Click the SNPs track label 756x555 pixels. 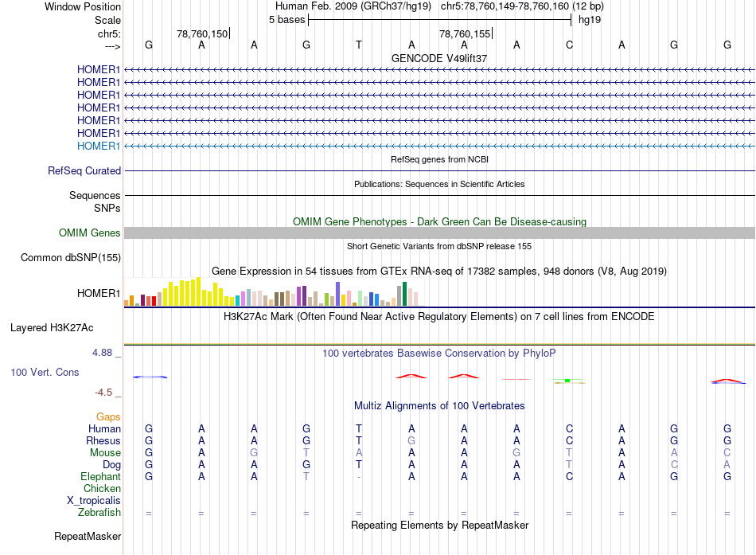[x=107, y=208]
